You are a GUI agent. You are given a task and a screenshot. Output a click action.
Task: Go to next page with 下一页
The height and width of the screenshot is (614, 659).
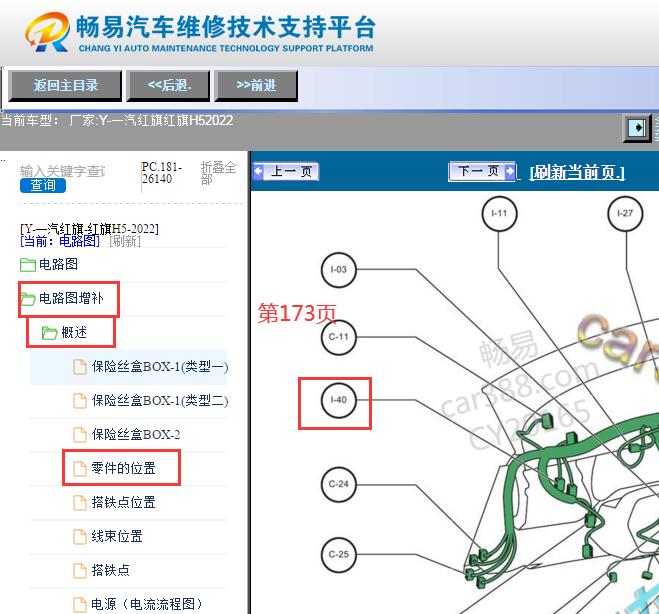[482, 171]
